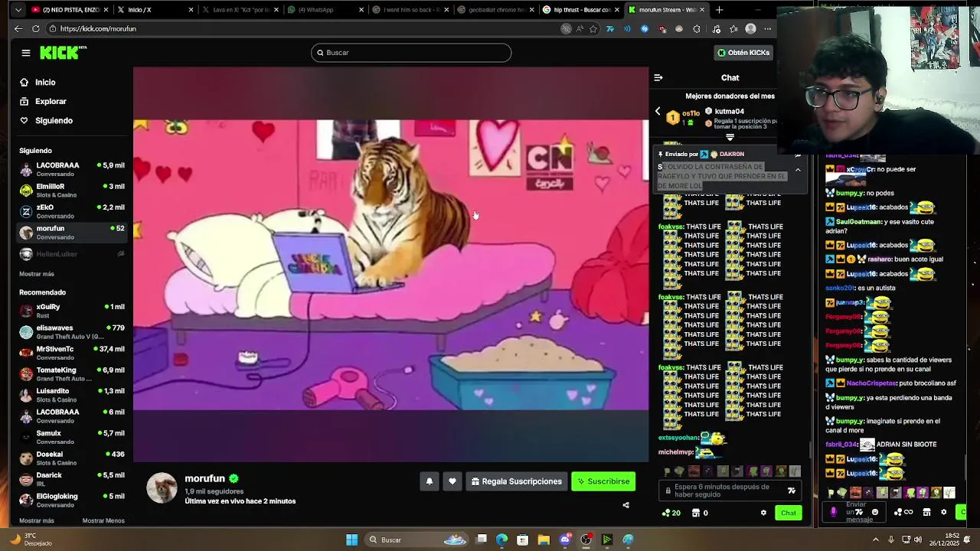980x551 pixels.
Task: Click the Obtén KICKs button
Action: (743, 53)
